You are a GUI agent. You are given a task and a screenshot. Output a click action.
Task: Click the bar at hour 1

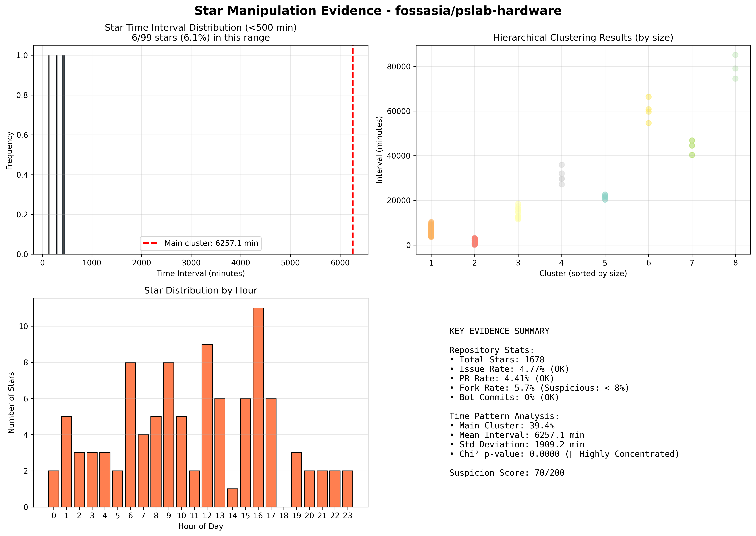[67, 462]
